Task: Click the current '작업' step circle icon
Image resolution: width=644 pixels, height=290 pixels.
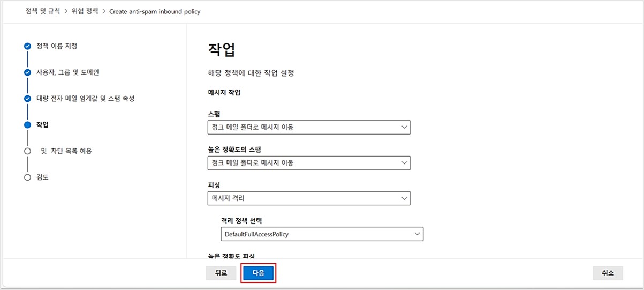Action: coord(28,125)
